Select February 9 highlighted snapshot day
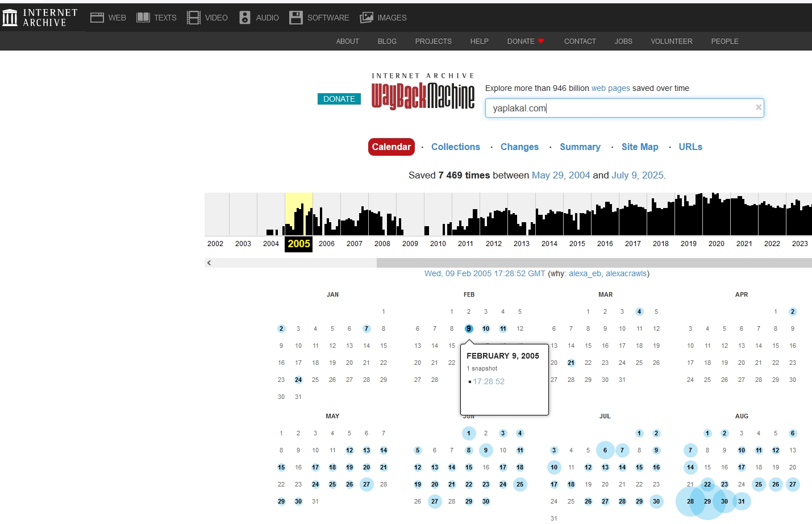 [469, 328]
